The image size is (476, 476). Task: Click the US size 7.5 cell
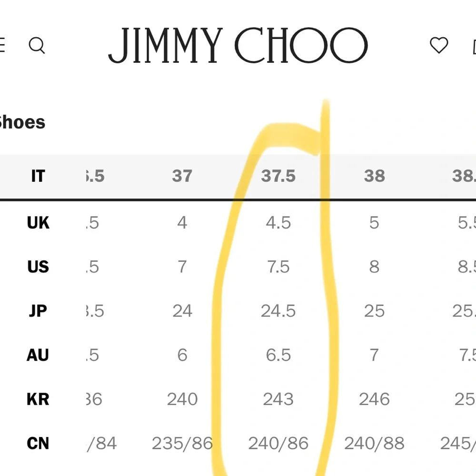278,267
